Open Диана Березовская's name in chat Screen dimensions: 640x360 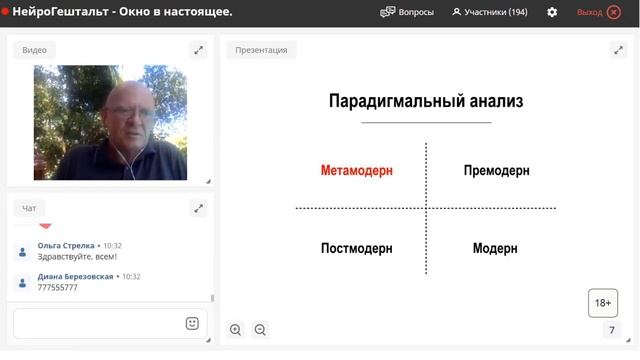(75, 276)
